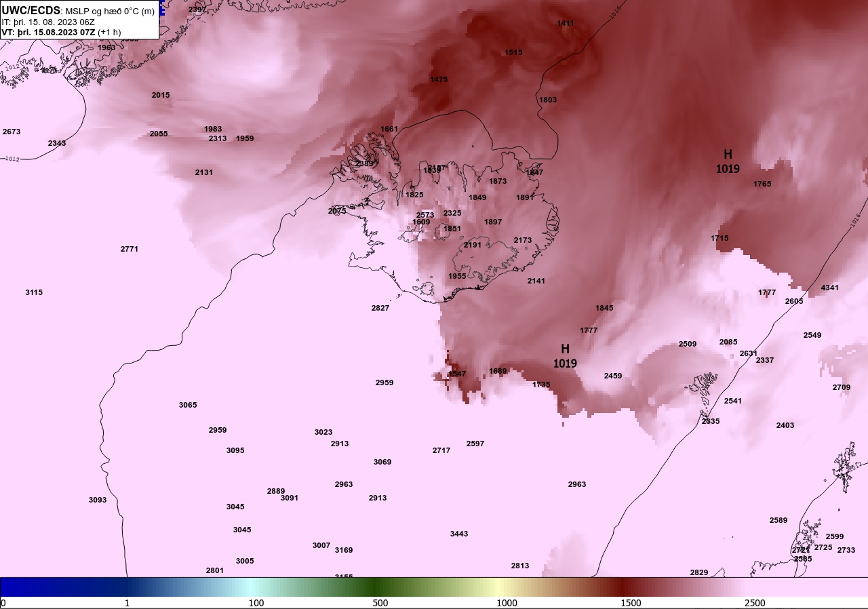Click the height value 2589

click(778, 520)
